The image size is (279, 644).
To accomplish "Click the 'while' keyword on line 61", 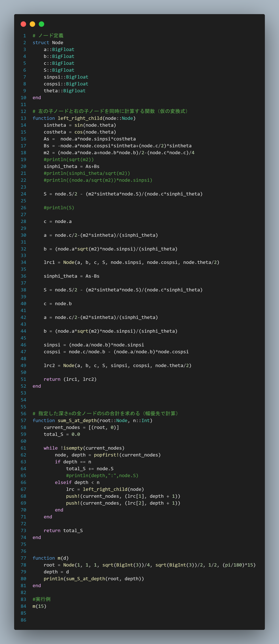I will pos(50,448).
